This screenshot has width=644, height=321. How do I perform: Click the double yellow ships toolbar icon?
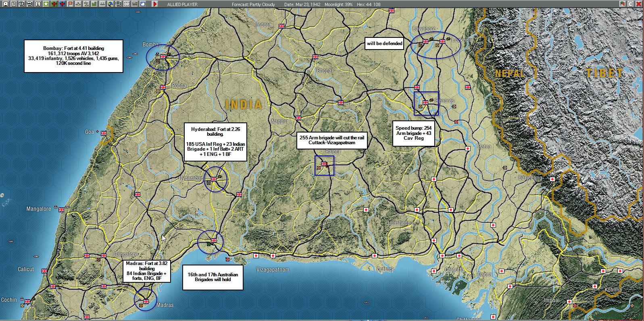pos(86,4)
